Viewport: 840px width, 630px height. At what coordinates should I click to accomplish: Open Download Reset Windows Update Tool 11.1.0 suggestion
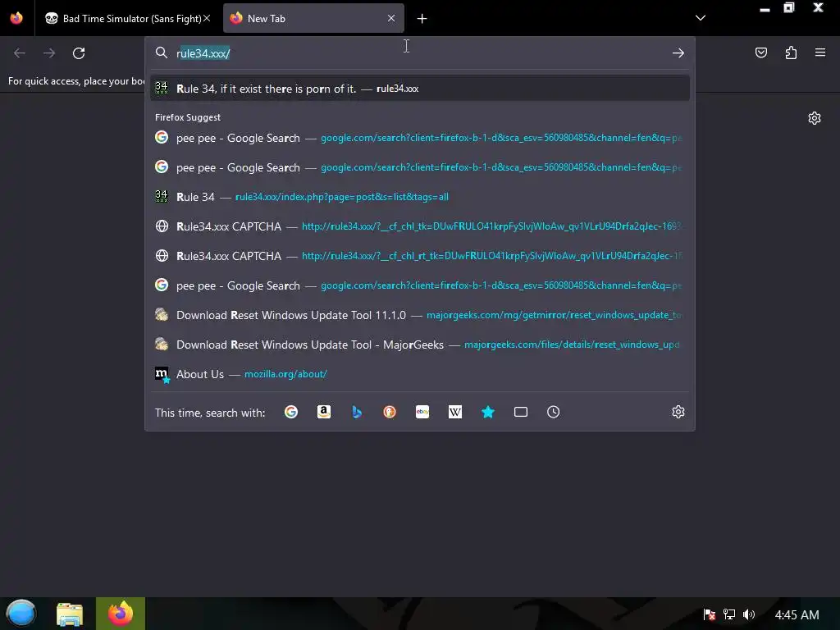click(x=420, y=315)
